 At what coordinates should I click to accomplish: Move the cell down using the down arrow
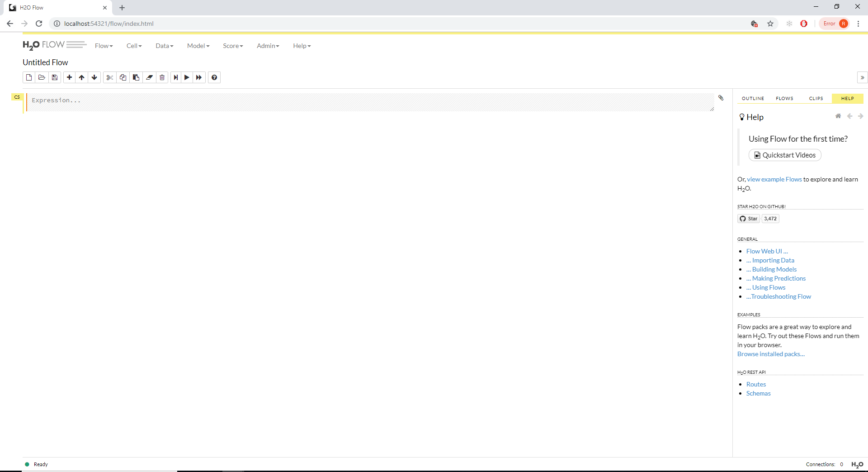[94, 77]
